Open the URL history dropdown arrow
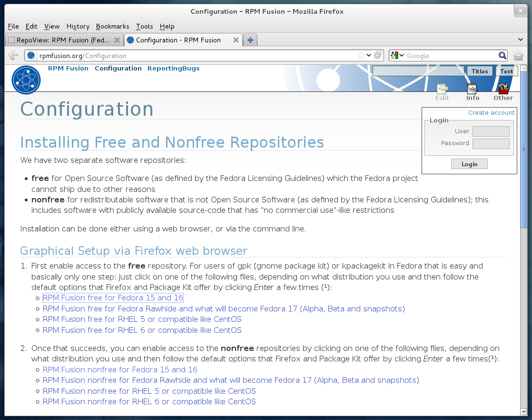 coord(369,55)
